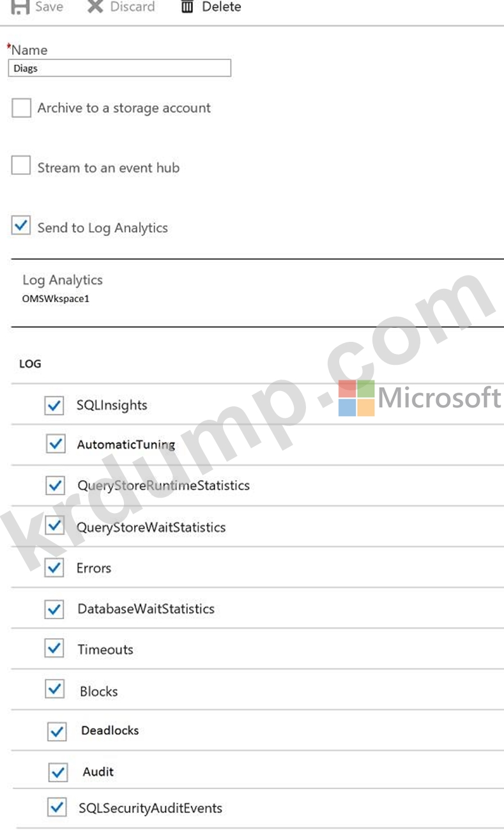
Task: Disable SQLSecurityAuditEvents logging
Action: (x=57, y=808)
